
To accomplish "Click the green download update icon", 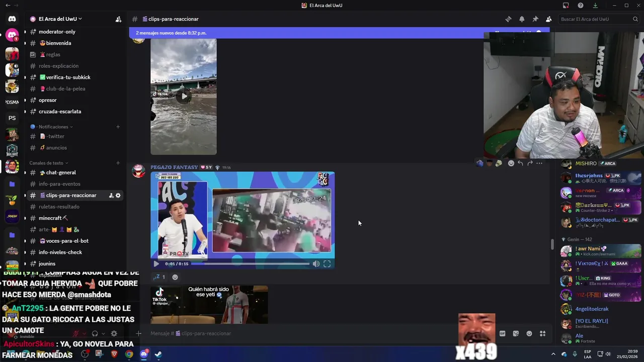I will click(x=595, y=6).
